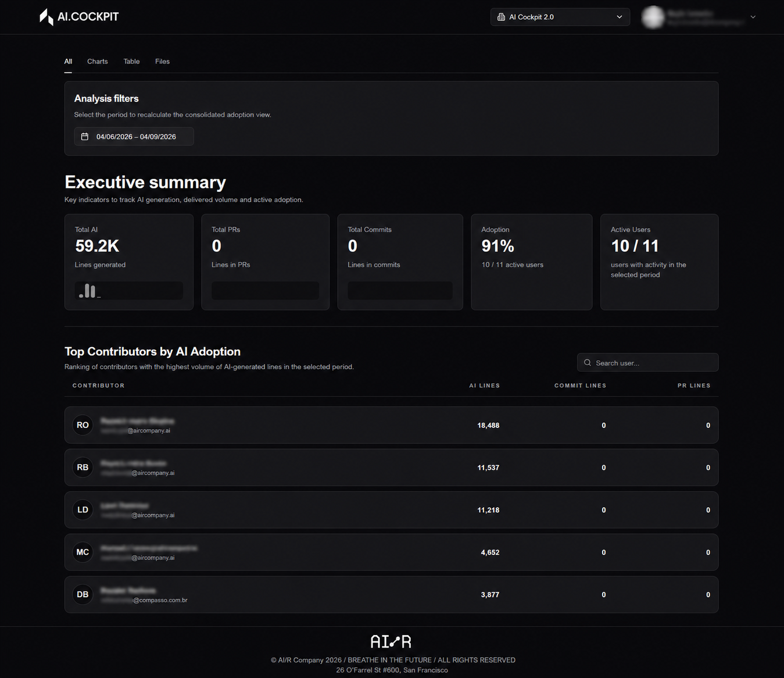Click the magnifier icon in search box
Screen dimensions: 784x678
point(588,362)
